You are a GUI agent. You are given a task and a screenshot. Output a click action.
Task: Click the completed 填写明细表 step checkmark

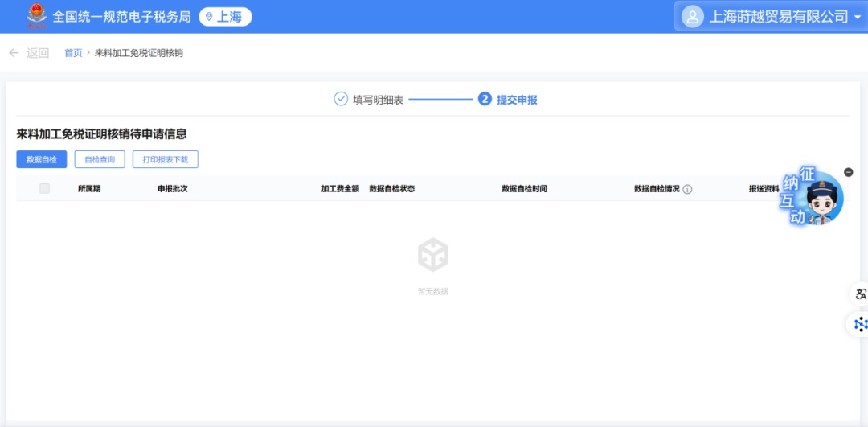pos(341,99)
